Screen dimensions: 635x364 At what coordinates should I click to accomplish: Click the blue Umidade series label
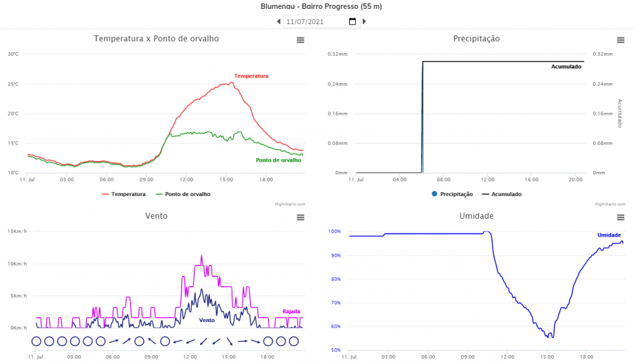point(609,235)
